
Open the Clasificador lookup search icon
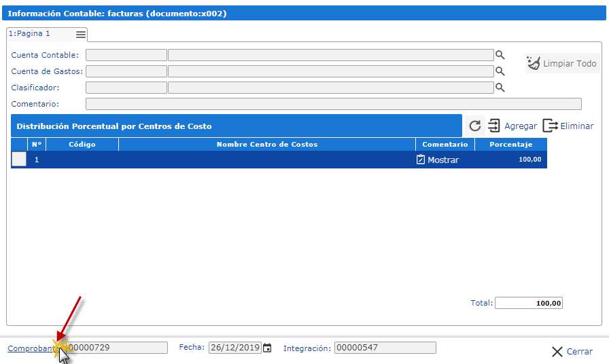[500, 88]
